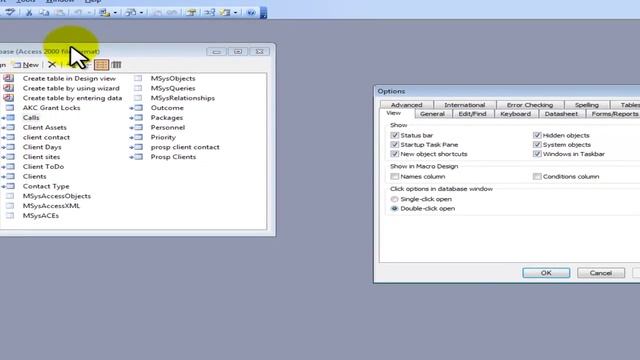This screenshot has height=360, width=640.
Task: Click the New button in database window
Action: (26, 64)
